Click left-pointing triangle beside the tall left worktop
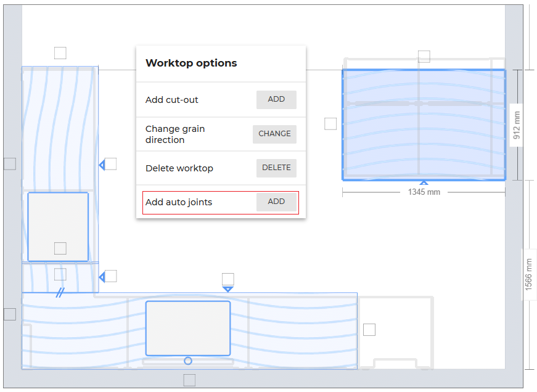537x392 pixels. coord(102,165)
